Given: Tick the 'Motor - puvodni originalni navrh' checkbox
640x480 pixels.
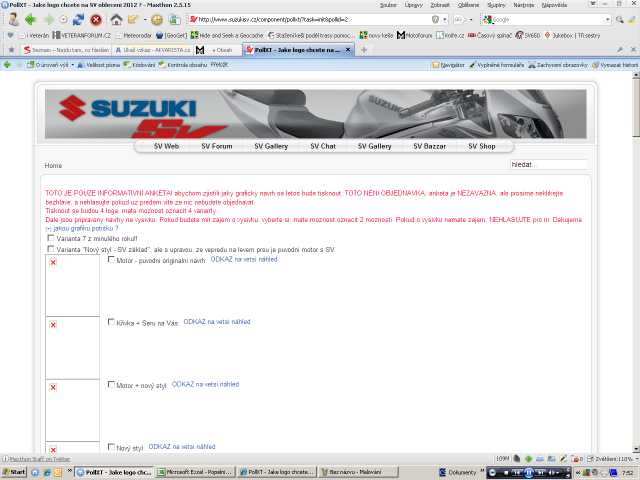Looking at the screenshot, I should click(111, 260).
